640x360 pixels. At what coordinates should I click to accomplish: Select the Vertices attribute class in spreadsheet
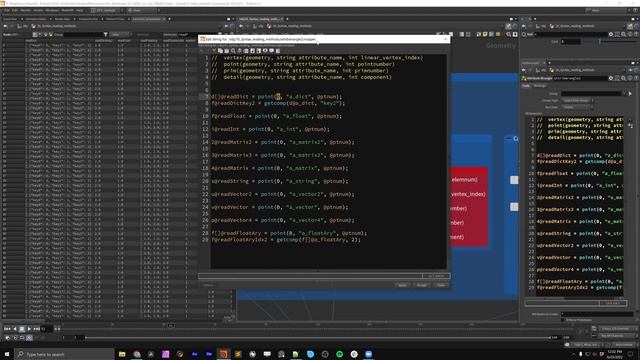tap(40, 35)
